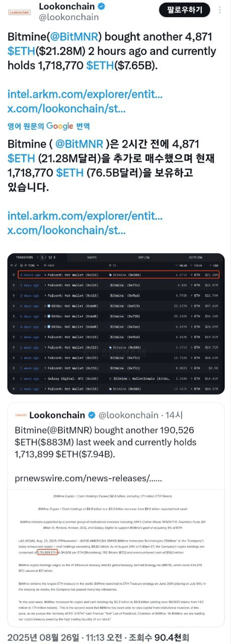Select the OUTFLOW tab in image
Screen dimensions: 231x644
pos(196,258)
